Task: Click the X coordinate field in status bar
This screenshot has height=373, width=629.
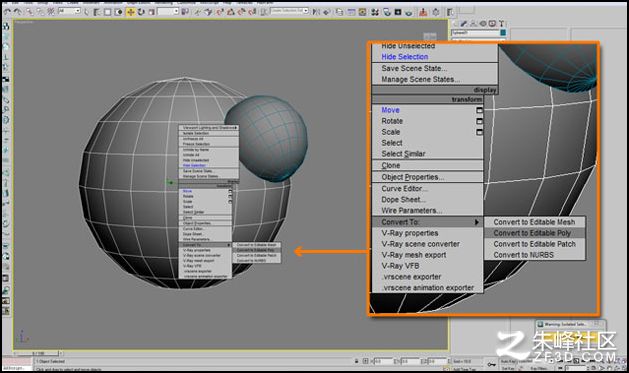Action: point(383,361)
